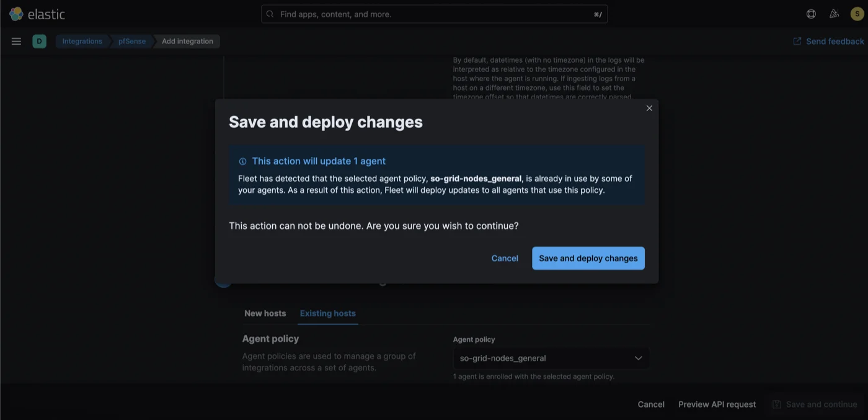The image size is (868, 420).
Task: Click the search magnifier icon
Action: point(270,14)
